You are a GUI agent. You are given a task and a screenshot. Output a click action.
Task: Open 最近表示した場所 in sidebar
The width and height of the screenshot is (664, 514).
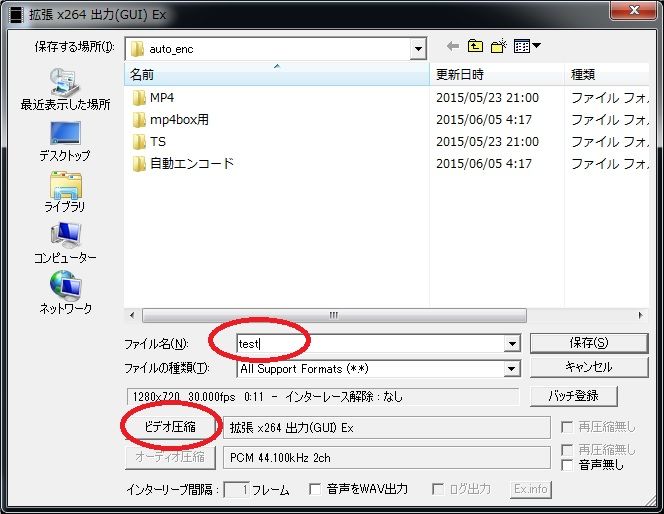coord(65,88)
